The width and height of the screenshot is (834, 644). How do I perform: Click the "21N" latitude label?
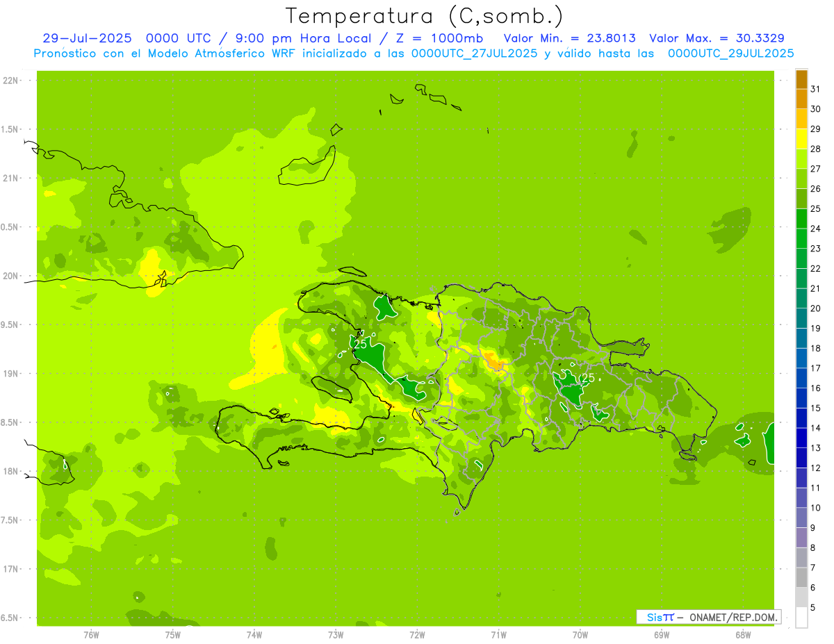click(10, 178)
